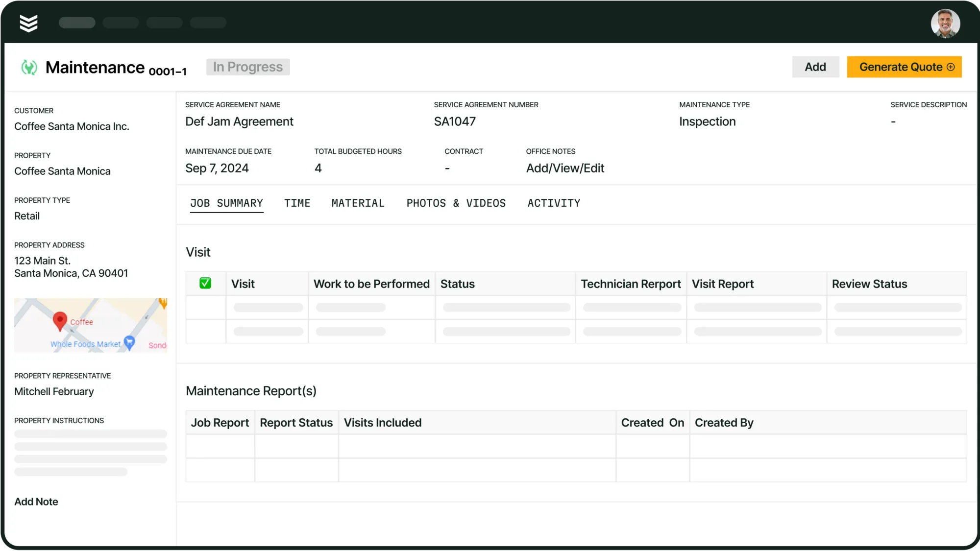This screenshot has height=551, width=980.
Task: Click the Review Status column header
Action: 869,284
